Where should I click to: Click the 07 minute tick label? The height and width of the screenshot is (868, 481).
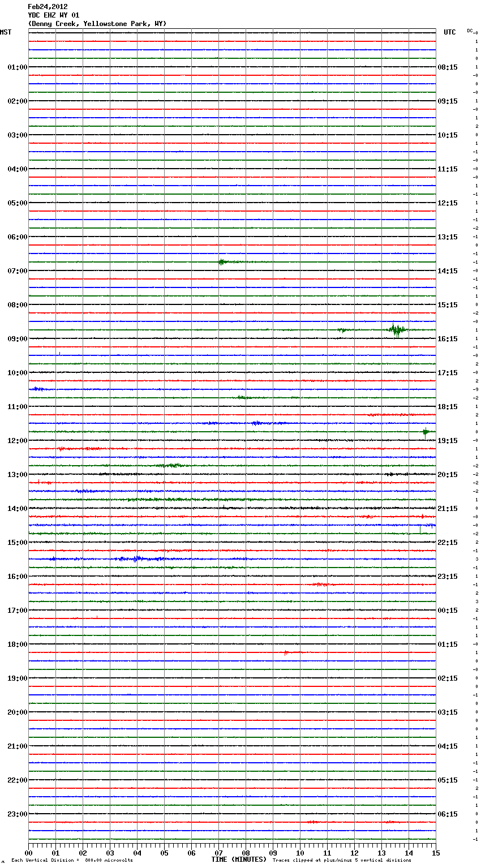(x=218, y=853)
